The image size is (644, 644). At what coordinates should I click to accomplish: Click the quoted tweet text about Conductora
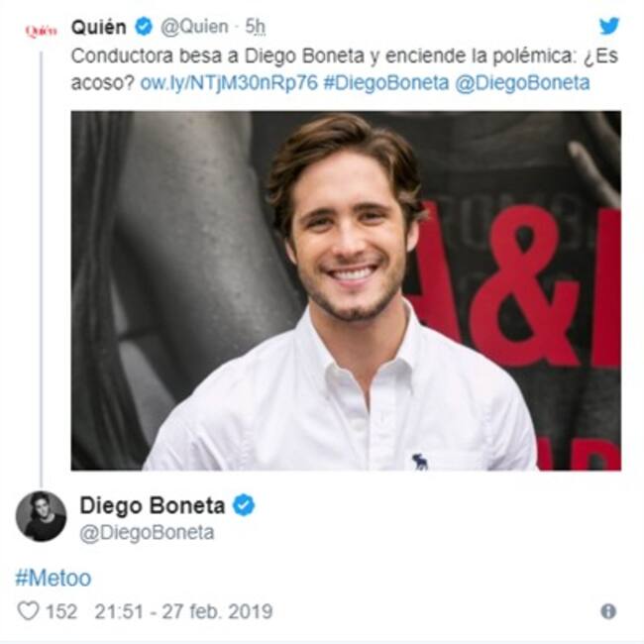(x=345, y=69)
